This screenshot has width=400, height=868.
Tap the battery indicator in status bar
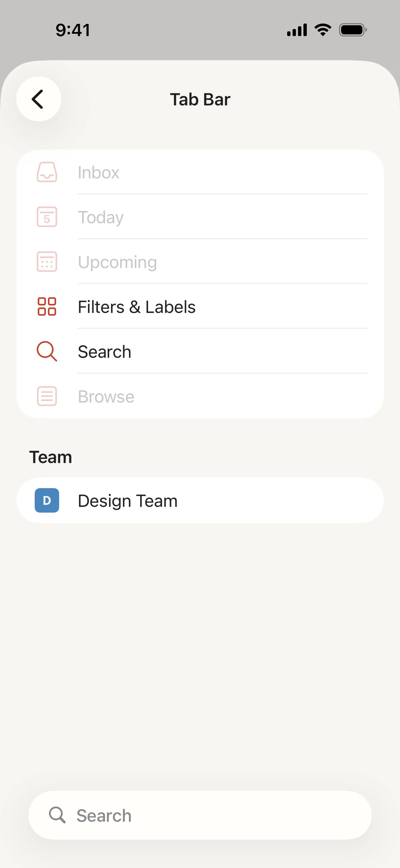pos(352,30)
